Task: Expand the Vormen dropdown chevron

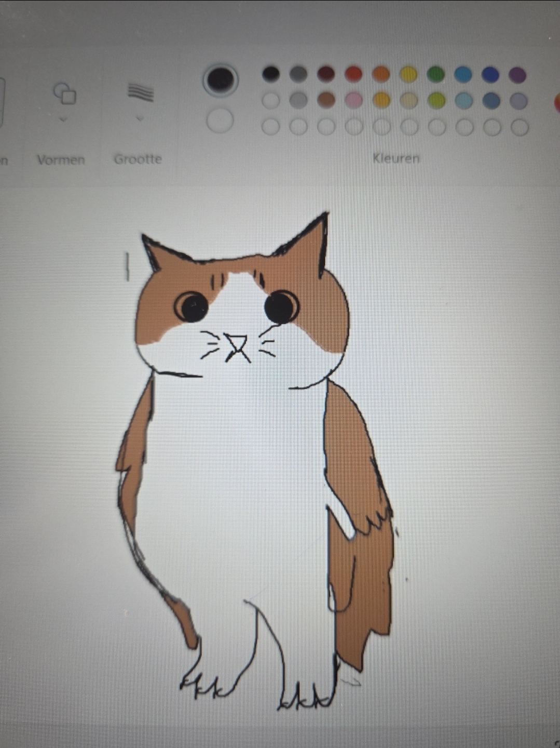Action: click(63, 119)
